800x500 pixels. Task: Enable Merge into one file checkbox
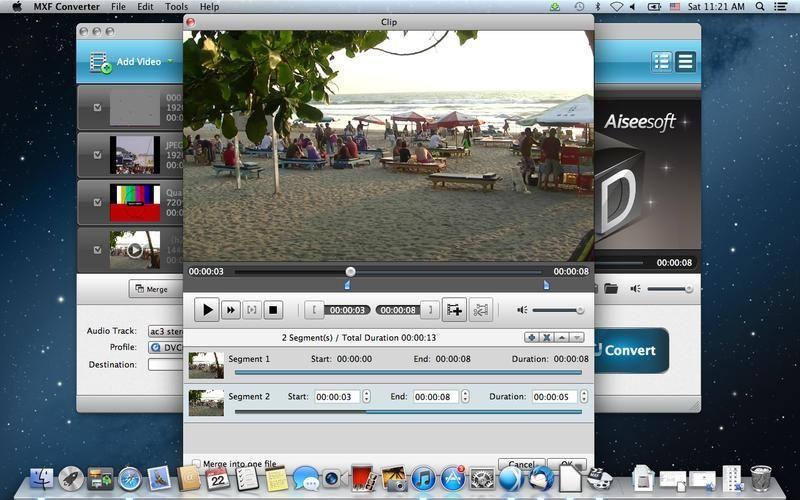195,464
